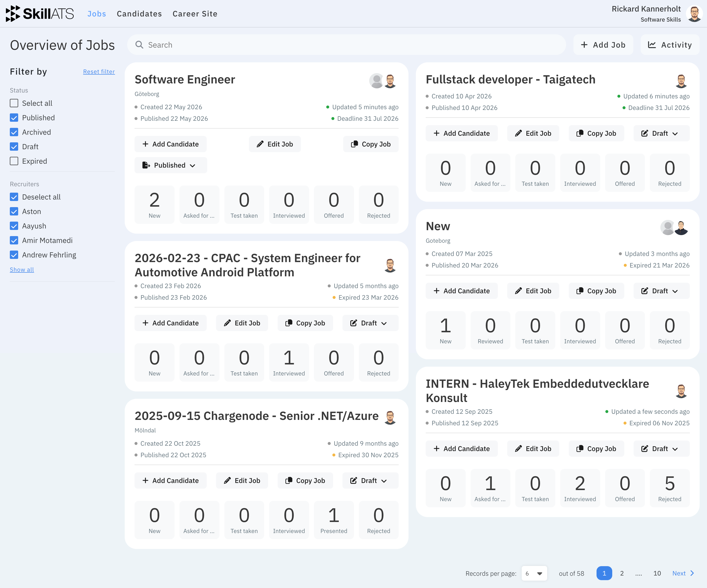
Task: Click pencil icon on Fullstack developer Edit Job
Action: [x=518, y=133]
